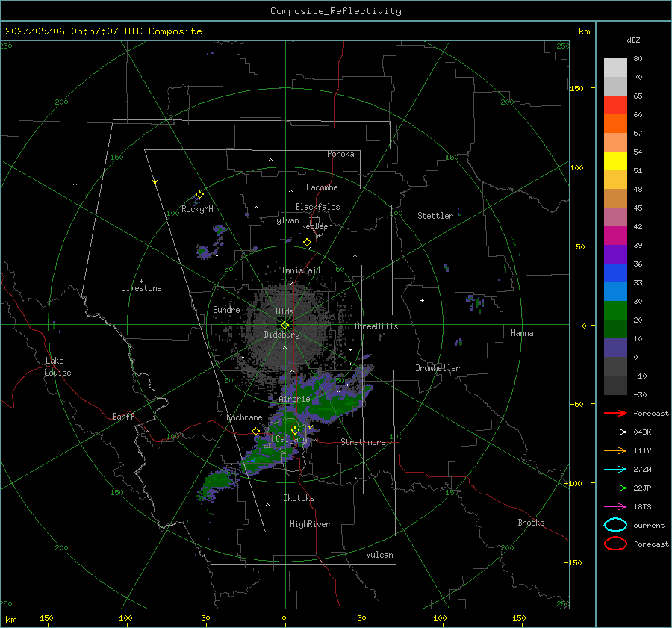Screen dimensions: 672x628
Task: Click the Banff town label
Action: tap(123, 416)
